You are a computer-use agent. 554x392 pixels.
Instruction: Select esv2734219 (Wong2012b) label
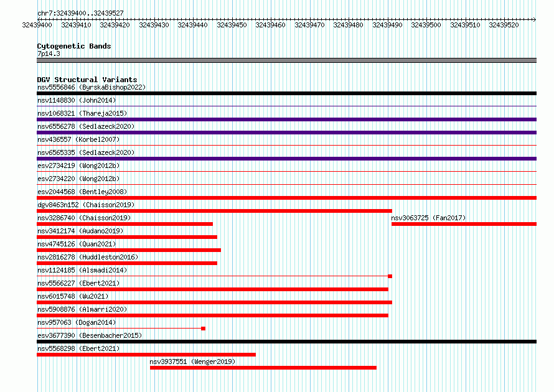78,166
